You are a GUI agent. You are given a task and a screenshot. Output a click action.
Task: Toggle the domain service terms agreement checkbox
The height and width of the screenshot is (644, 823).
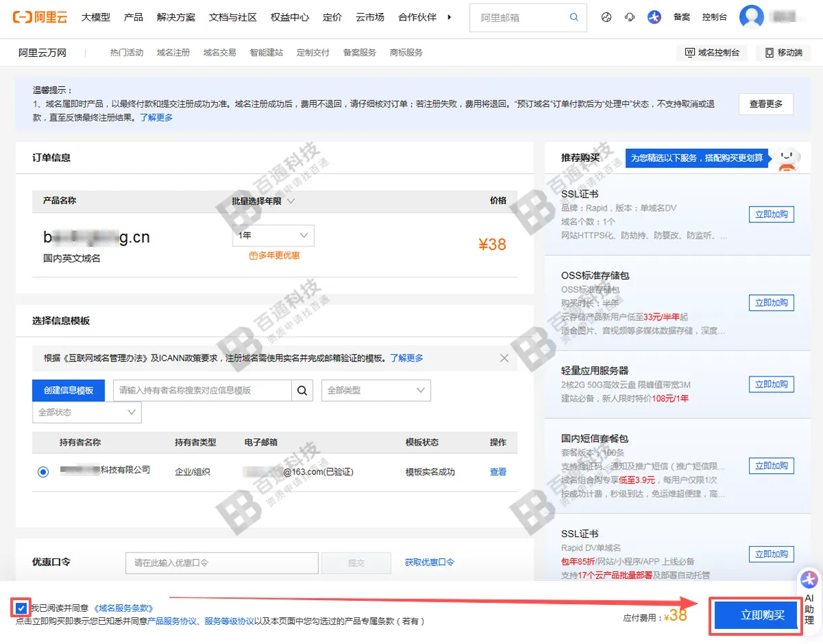coord(21,608)
